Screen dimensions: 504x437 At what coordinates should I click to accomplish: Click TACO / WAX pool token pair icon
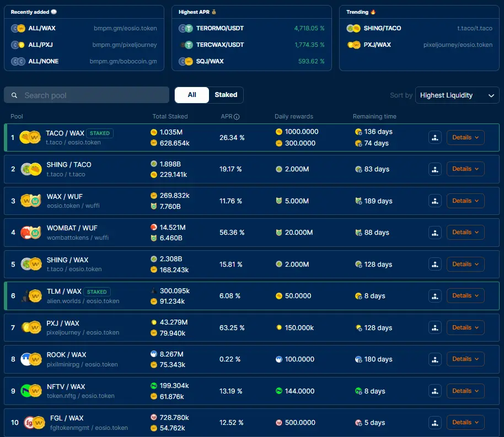click(30, 138)
